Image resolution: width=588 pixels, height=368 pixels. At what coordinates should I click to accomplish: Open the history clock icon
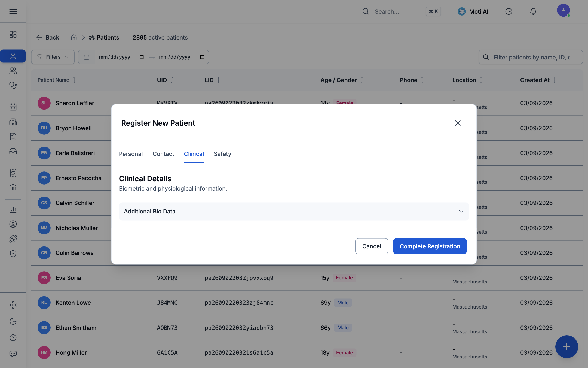[x=509, y=11]
